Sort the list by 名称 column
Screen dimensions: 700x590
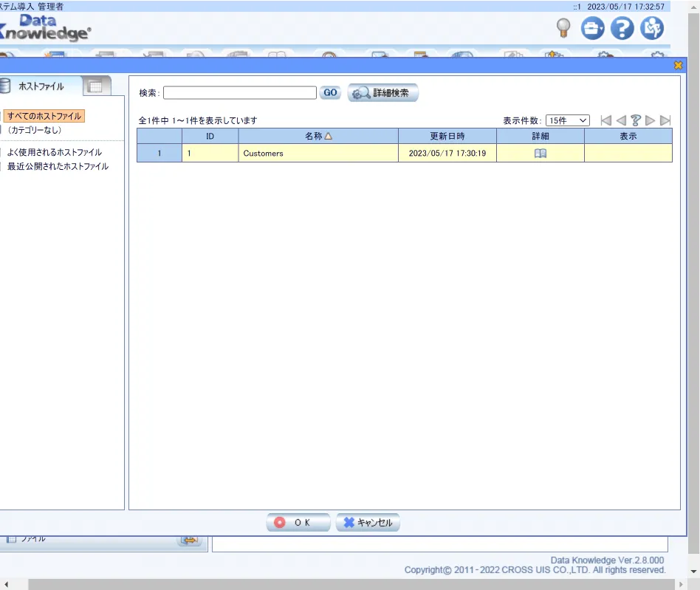[318, 136]
